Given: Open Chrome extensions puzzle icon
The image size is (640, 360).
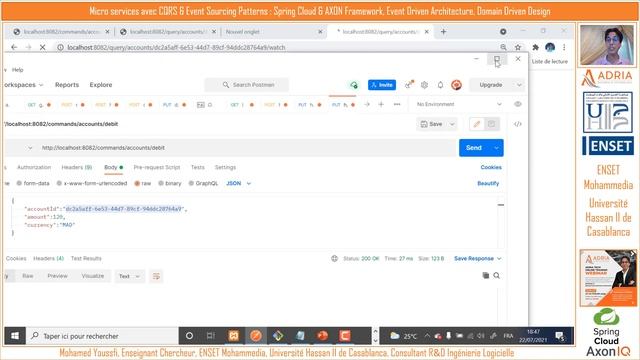Looking at the screenshot, I should tap(536, 47).
